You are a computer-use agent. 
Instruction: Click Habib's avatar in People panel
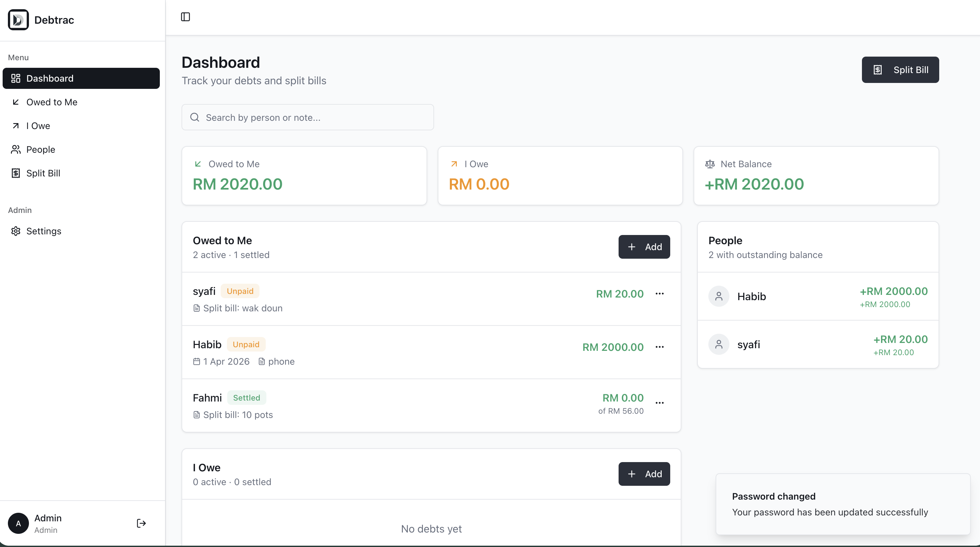(718, 296)
